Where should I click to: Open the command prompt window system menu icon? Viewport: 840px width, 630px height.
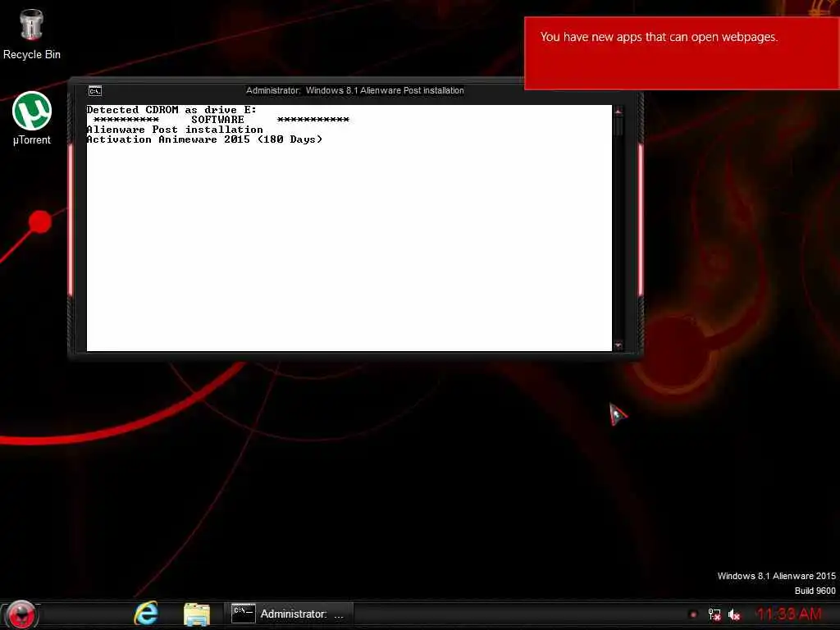click(x=95, y=91)
